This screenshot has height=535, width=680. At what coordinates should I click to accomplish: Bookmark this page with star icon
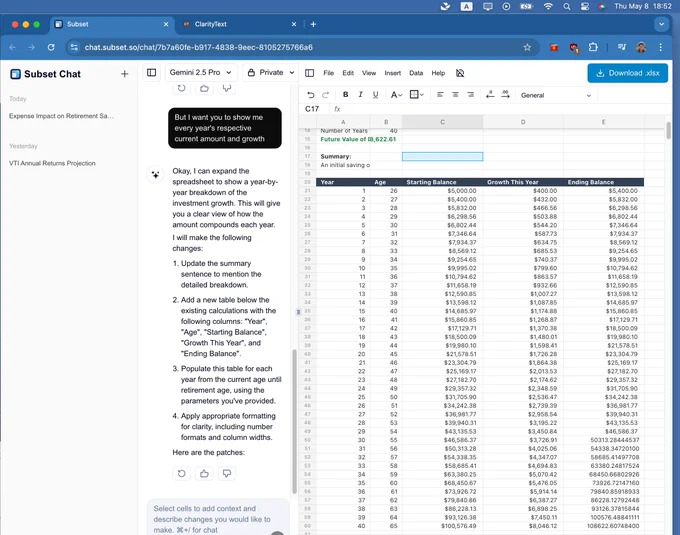click(x=527, y=47)
